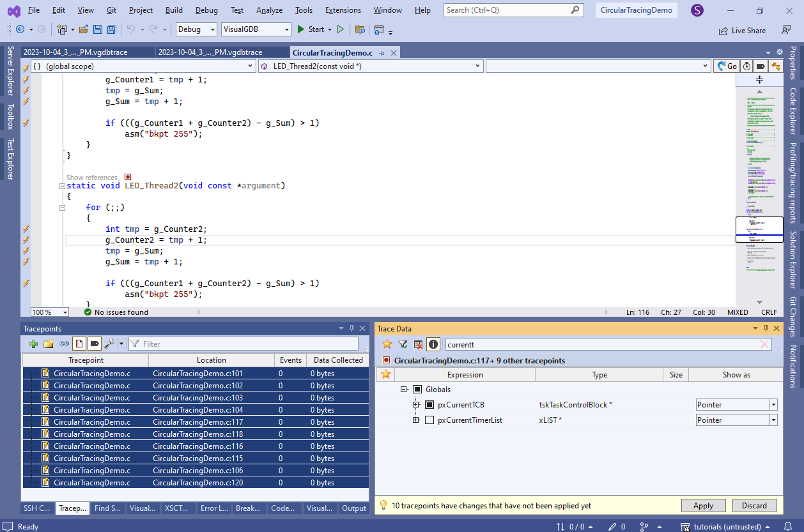Open the Debug menu
804x532 pixels.
pyautogui.click(x=206, y=10)
